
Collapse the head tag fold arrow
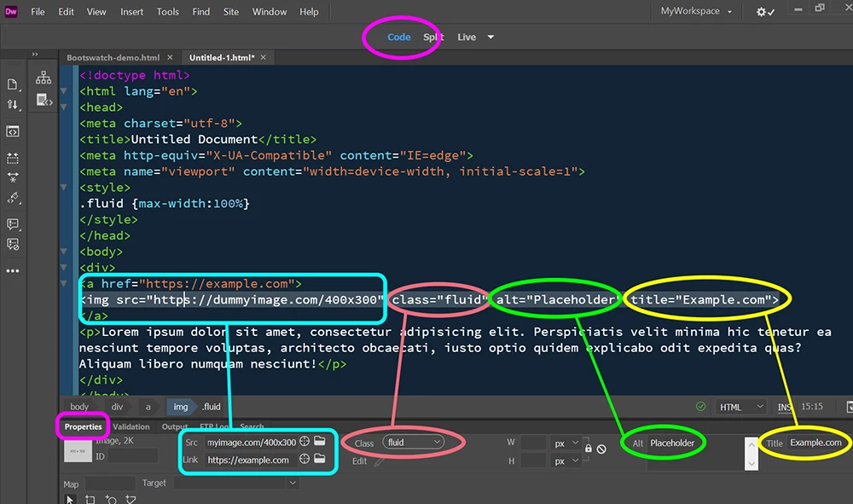tap(64, 107)
